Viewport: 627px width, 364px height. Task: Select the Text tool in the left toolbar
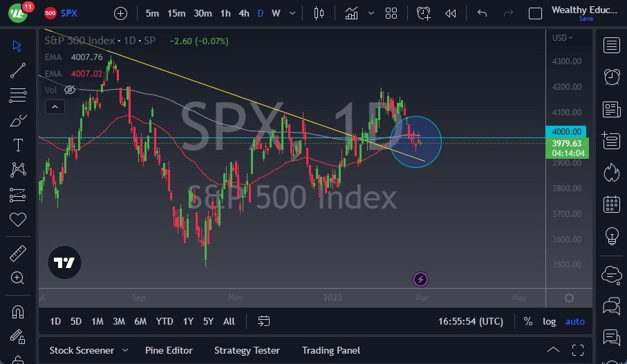coord(18,145)
